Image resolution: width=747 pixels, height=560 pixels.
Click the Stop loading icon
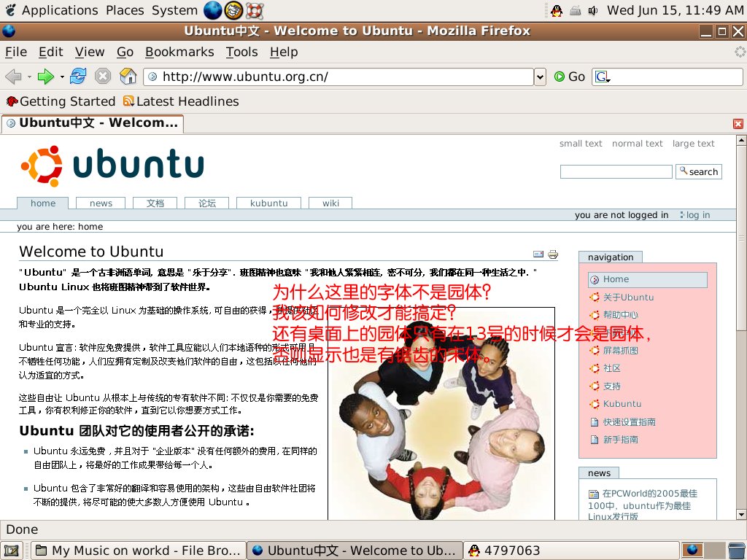coord(102,76)
